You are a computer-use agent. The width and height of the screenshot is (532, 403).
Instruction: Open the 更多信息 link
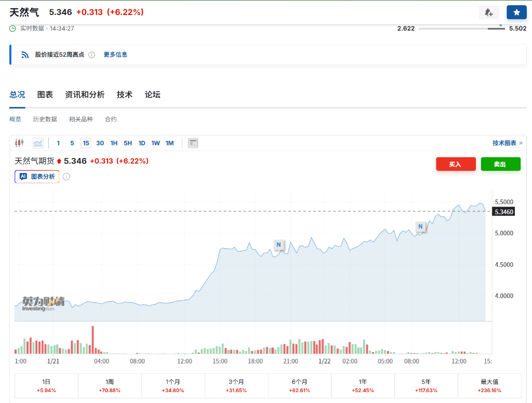(x=115, y=54)
